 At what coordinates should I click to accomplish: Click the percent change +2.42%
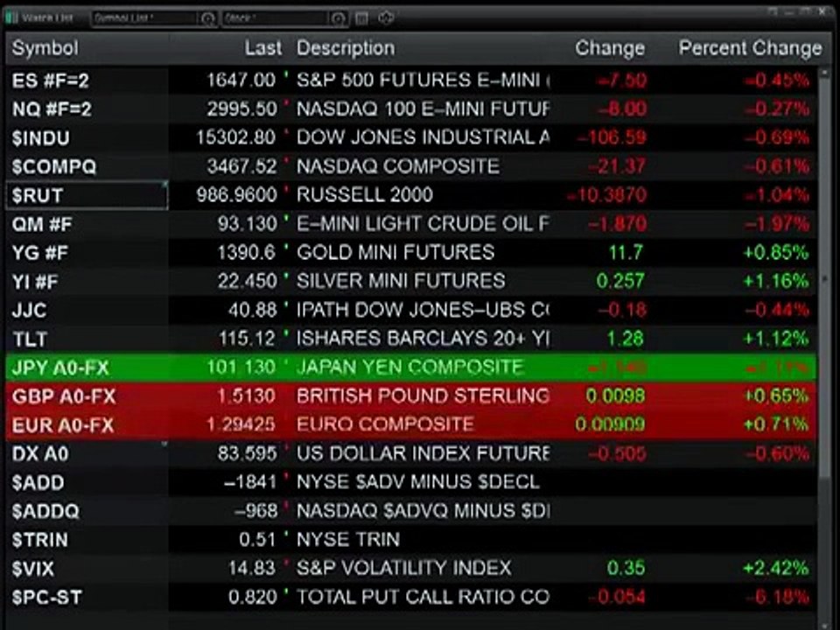pyautogui.click(x=776, y=568)
